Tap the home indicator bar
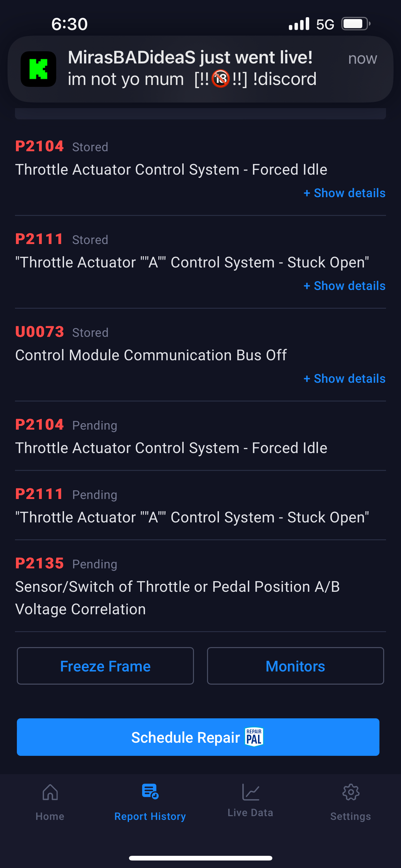401x868 pixels. (200, 858)
